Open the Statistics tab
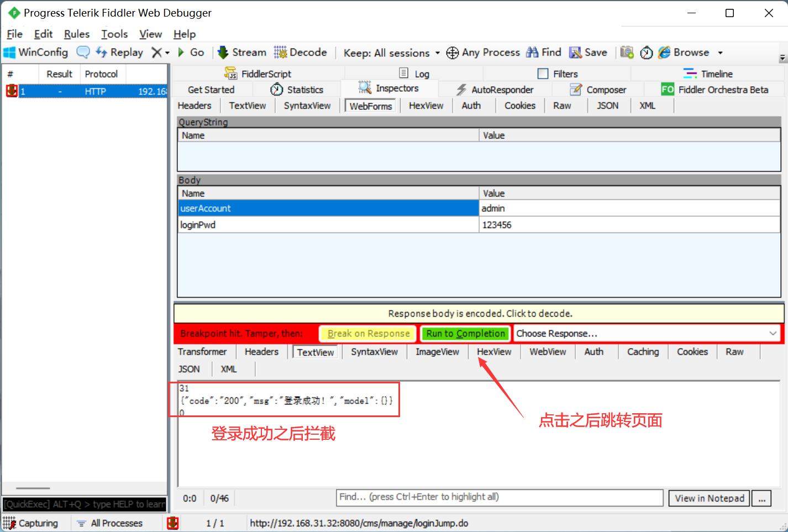The height and width of the screenshot is (532, 788). tap(297, 89)
